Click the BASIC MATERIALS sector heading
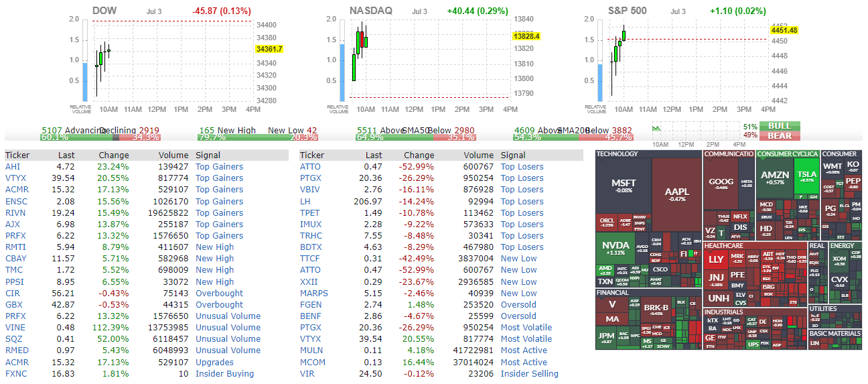The height and width of the screenshot is (384, 868). [x=835, y=334]
